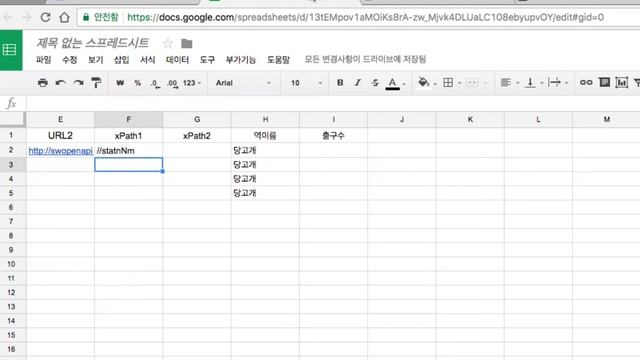Click the print icon in toolbar
This screenshot has height=360, width=640.
point(42,83)
